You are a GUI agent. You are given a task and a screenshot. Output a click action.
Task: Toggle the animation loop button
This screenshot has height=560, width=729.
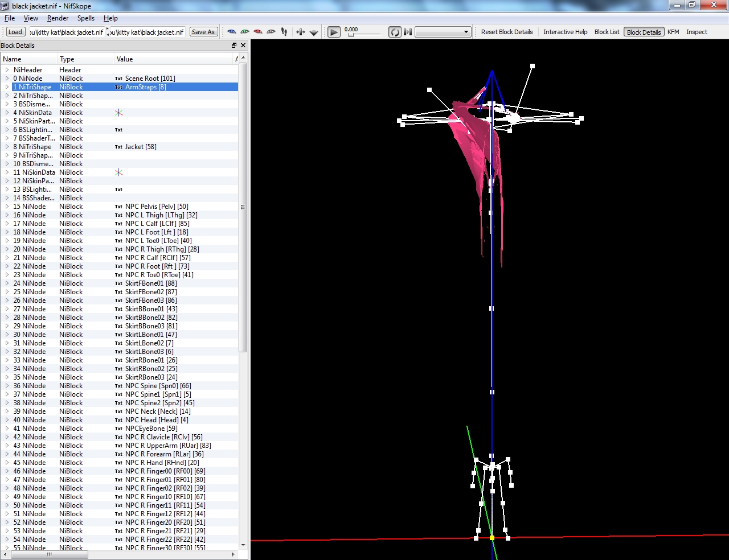[395, 32]
